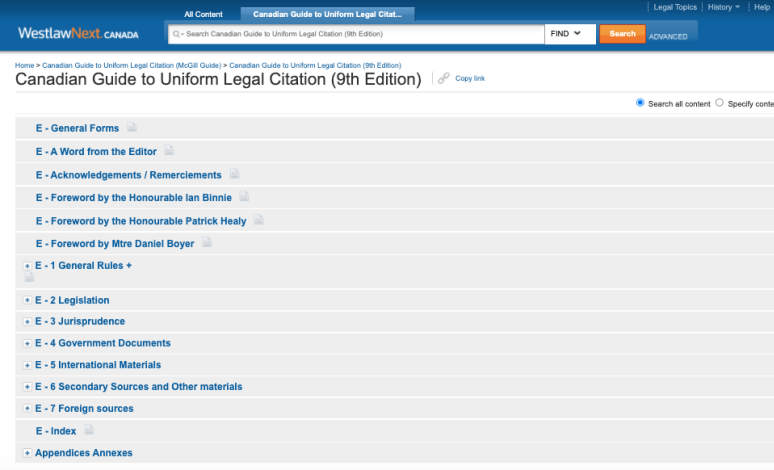Click the orange Search button
Viewport: 774px width, 470px height.
tap(622, 34)
